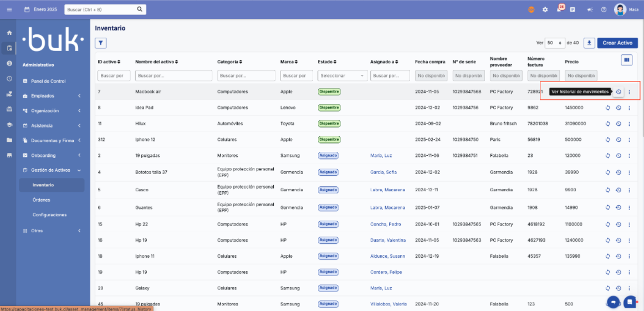Screen dimensions: 644x311
Task: Click the megaphone announcements icon
Action: pos(589,9)
